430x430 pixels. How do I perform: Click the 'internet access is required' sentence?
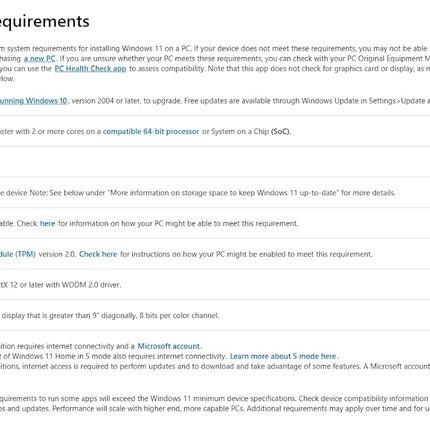click(x=215, y=366)
